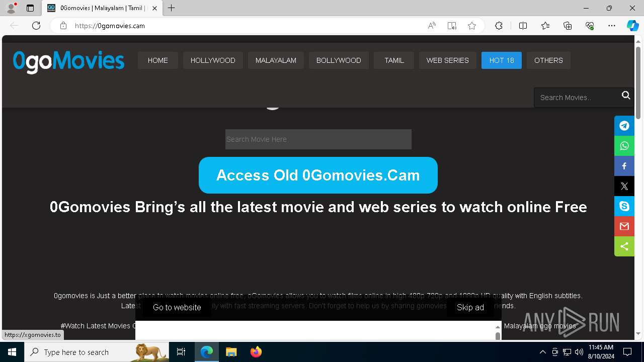Share on Facebook sidebar icon
Image resolution: width=644 pixels, height=362 pixels.
click(x=624, y=166)
